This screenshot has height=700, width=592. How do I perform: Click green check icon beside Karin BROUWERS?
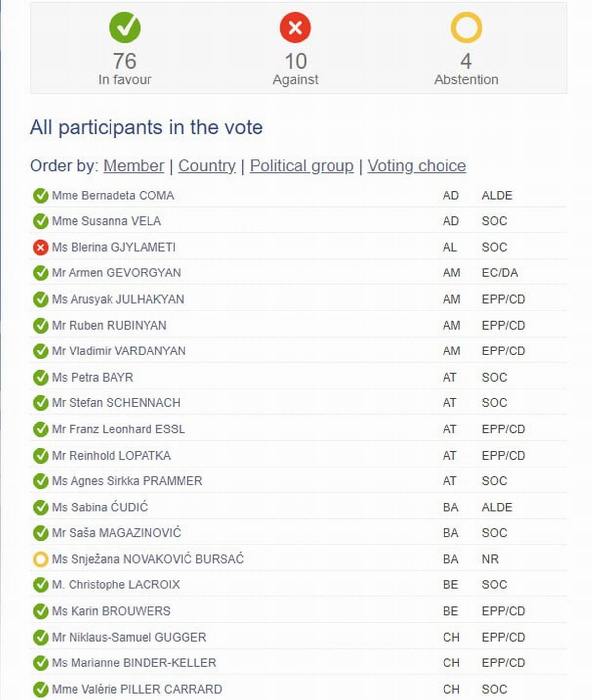pos(40,611)
